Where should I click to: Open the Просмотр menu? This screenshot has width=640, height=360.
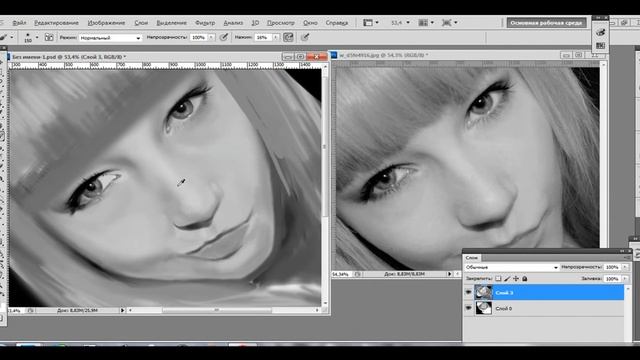[281, 23]
